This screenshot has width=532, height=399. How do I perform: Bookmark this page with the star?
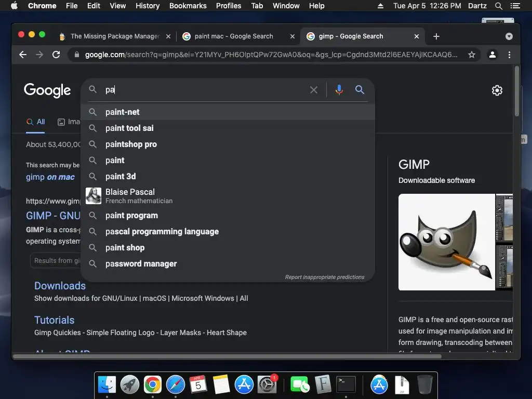click(x=472, y=55)
